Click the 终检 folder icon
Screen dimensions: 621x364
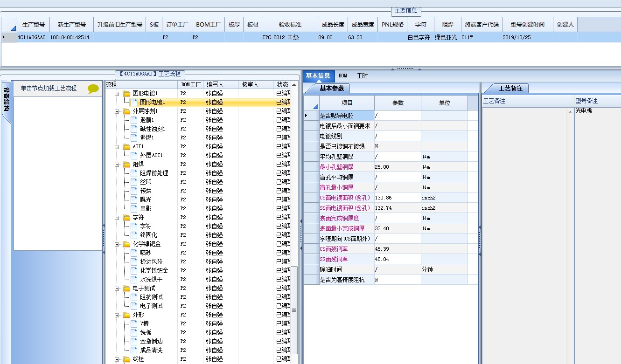[x=126, y=359]
